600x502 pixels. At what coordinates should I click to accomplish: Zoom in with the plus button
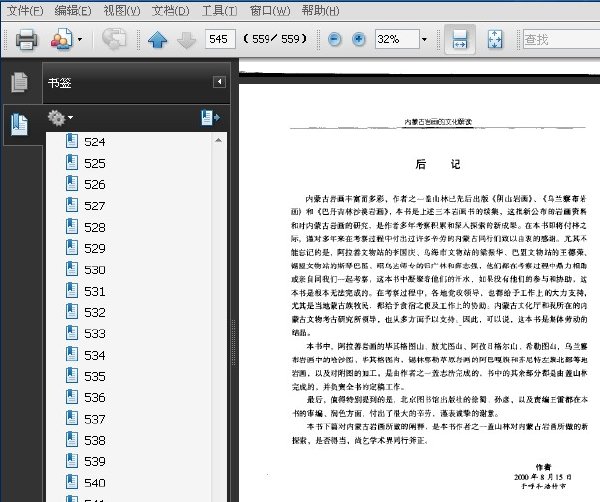point(359,39)
